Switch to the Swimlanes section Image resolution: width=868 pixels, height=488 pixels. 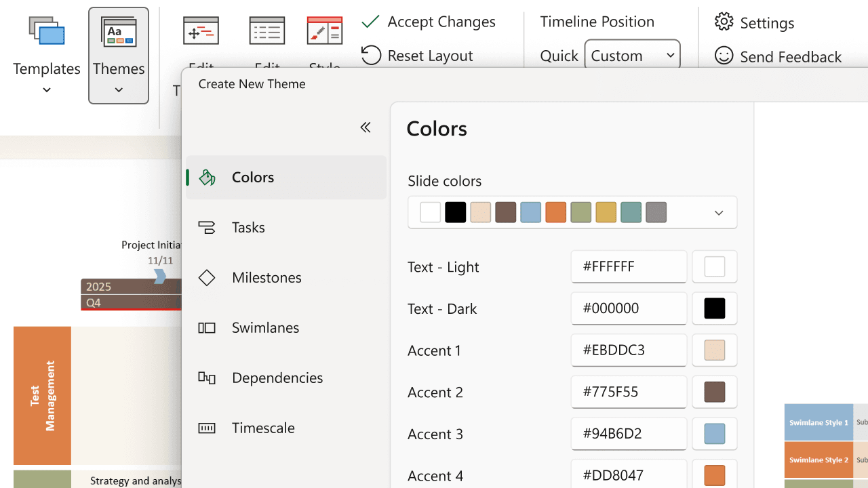(x=286, y=327)
